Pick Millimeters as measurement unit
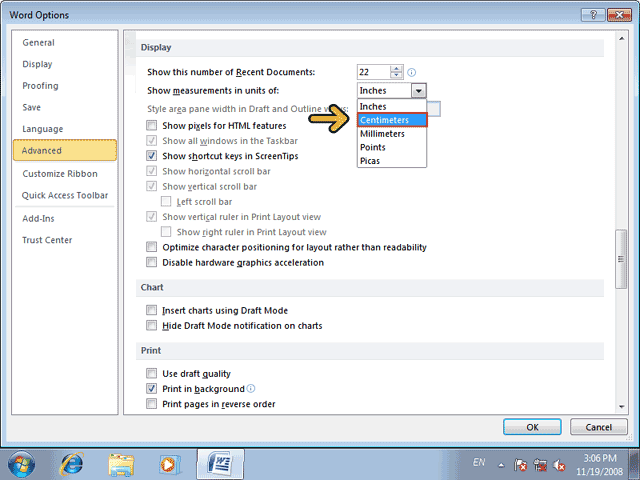This screenshot has width=640, height=480. tap(392, 134)
